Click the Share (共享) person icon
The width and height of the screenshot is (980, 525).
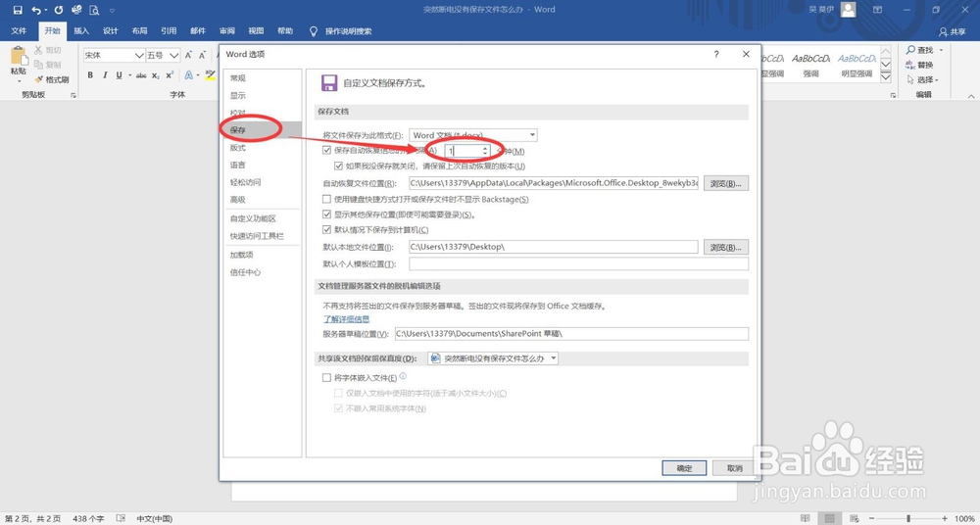[943, 31]
